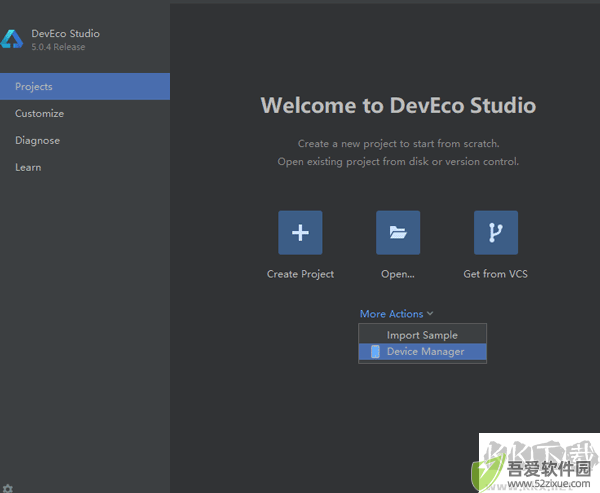Choose Import Sample from the menu
Image resolution: width=600 pixels, height=493 pixels.
click(x=422, y=335)
